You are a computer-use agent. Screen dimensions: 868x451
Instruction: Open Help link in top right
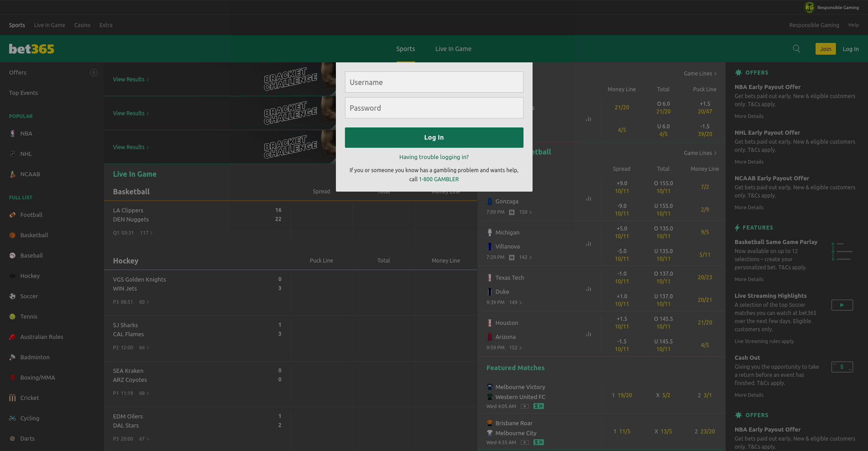pyautogui.click(x=853, y=25)
